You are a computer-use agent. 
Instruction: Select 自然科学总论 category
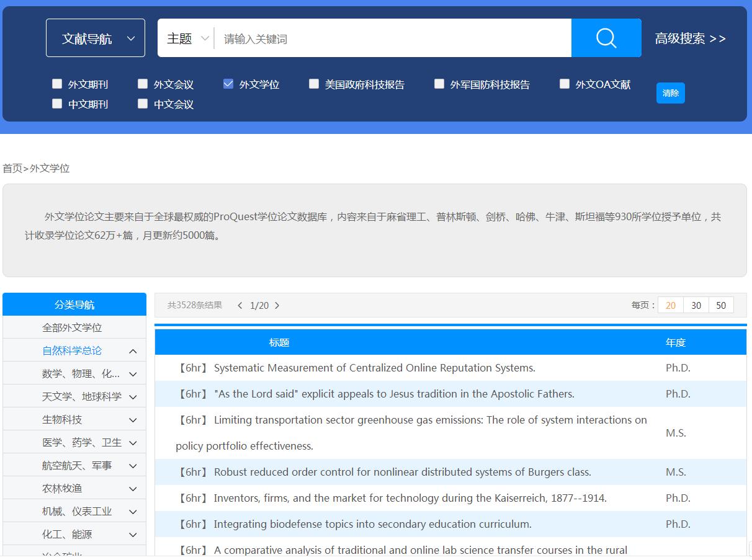pos(72,350)
